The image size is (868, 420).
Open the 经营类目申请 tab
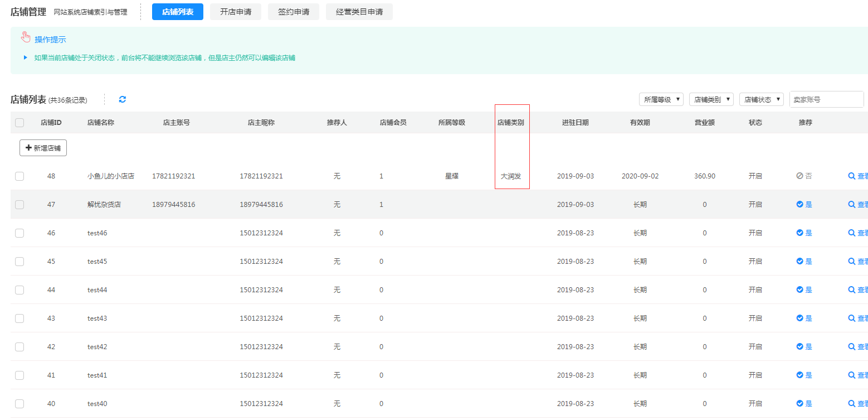point(359,12)
